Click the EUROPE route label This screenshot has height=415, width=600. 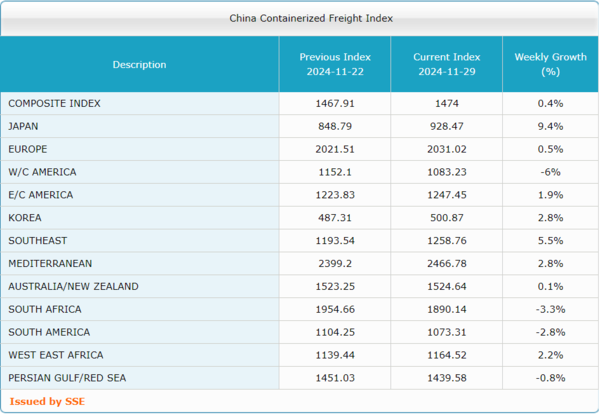click(x=28, y=149)
